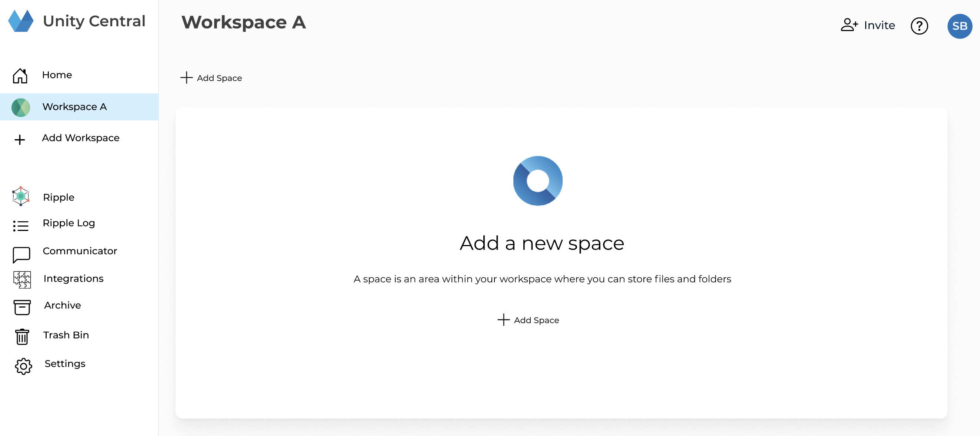Open the Ripple tool
The width and height of the screenshot is (980, 436).
point(58,197)
